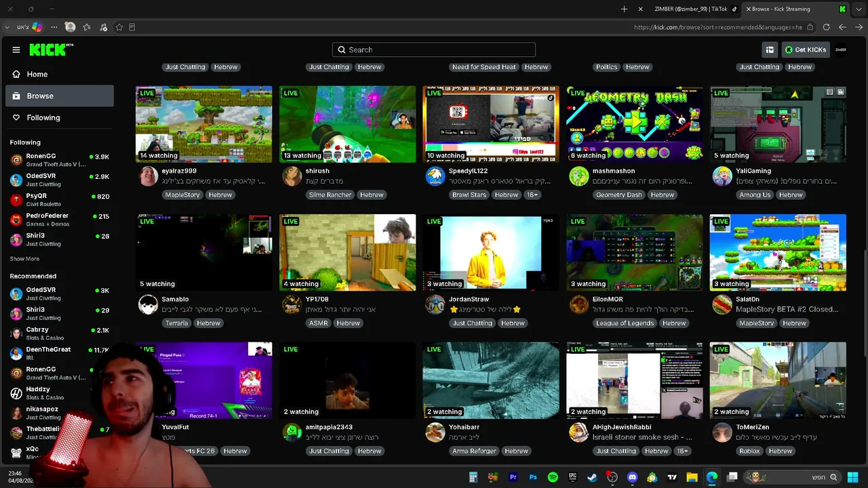
Task: Click the Slime Rancher category tag
Action: click(330, 195)
